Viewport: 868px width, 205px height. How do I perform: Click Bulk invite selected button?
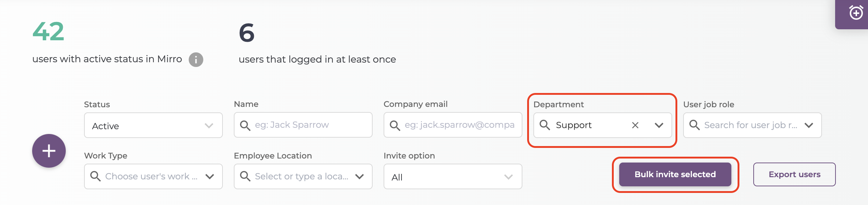pyautogui.click(x=675, y=174)
